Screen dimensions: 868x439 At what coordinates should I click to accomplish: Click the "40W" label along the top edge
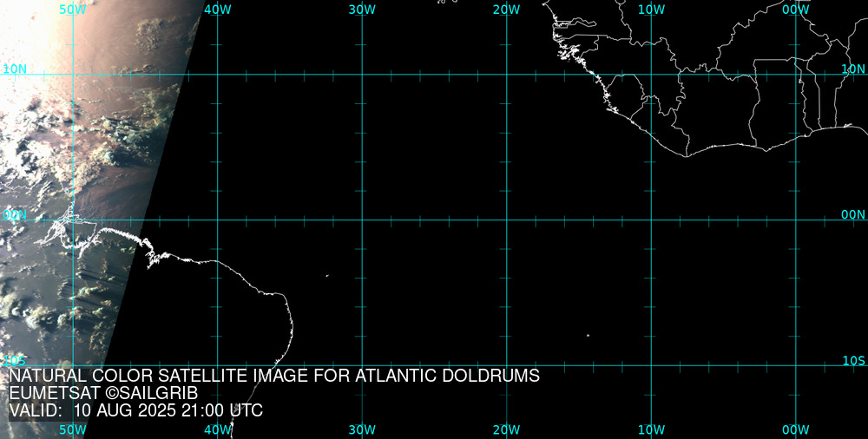[218, 10]
